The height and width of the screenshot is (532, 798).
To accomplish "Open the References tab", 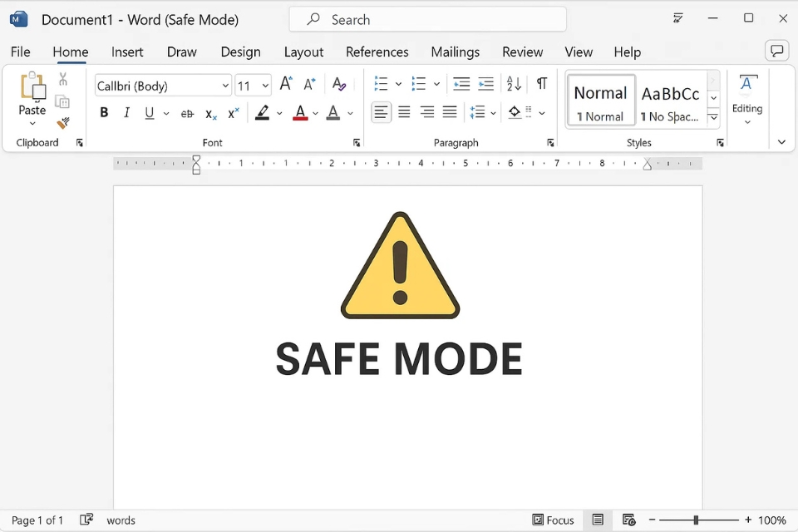I will pyautogui.click(x=377, y=52).
